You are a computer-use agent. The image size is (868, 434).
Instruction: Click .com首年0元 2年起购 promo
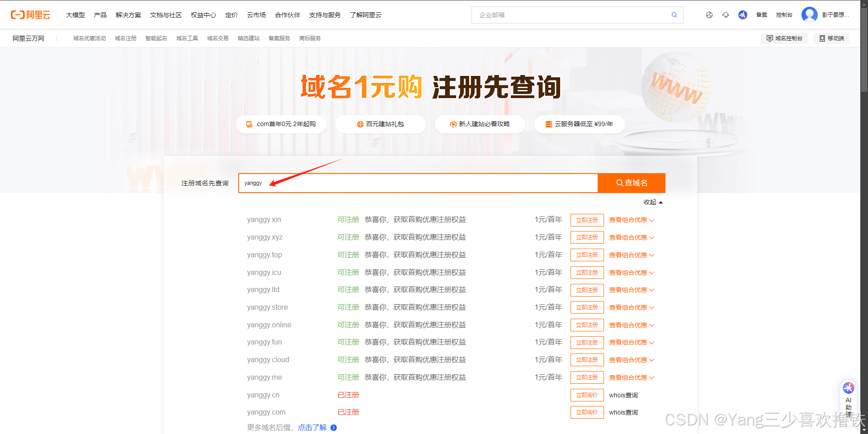(x=281, y=124)
